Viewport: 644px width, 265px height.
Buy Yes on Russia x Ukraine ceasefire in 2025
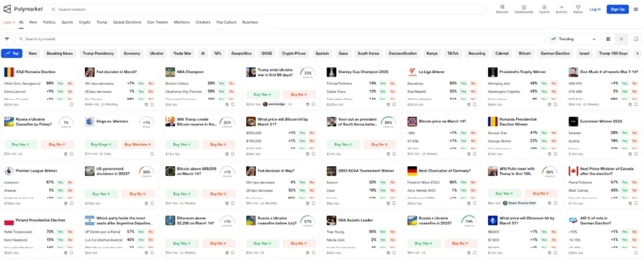424,244
